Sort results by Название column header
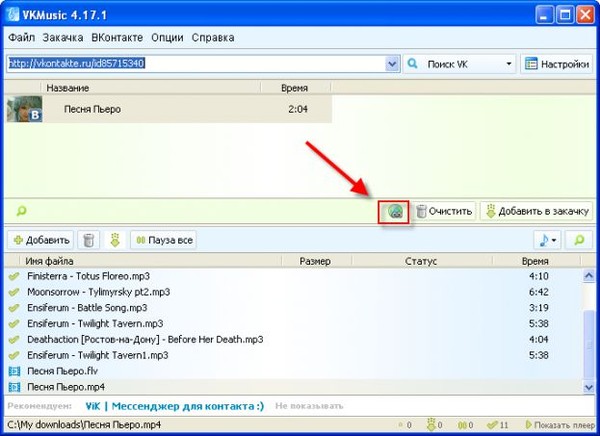The image size is (600, 436). coord(151,88)
